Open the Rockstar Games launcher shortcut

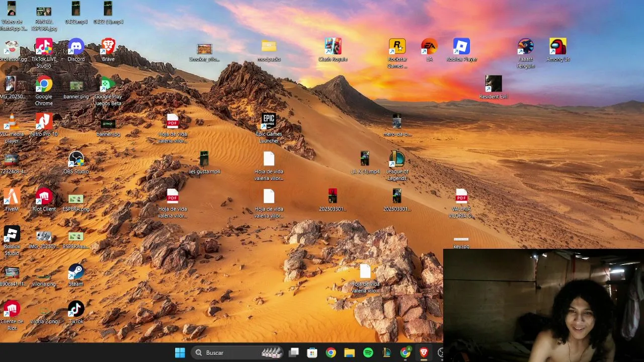pos(397,53)
